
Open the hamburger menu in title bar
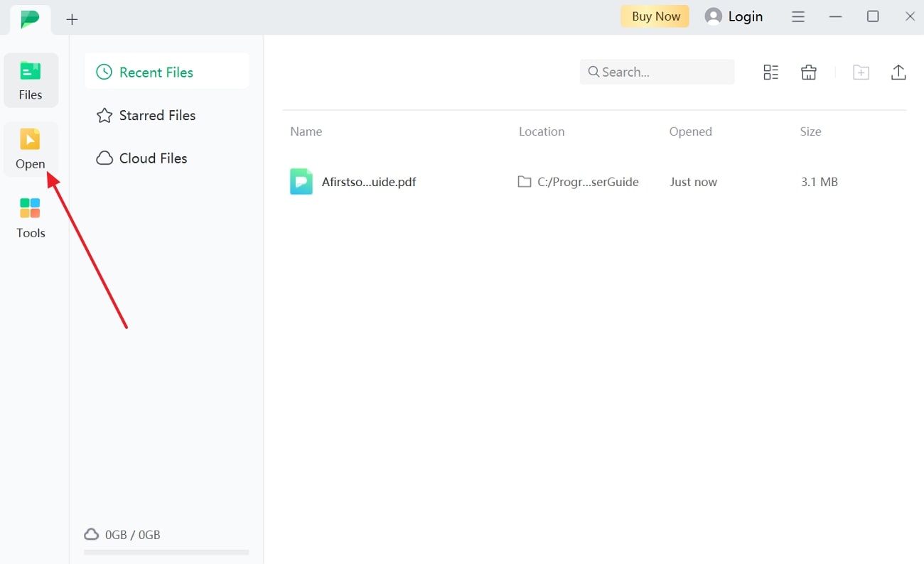pos(798,16)
